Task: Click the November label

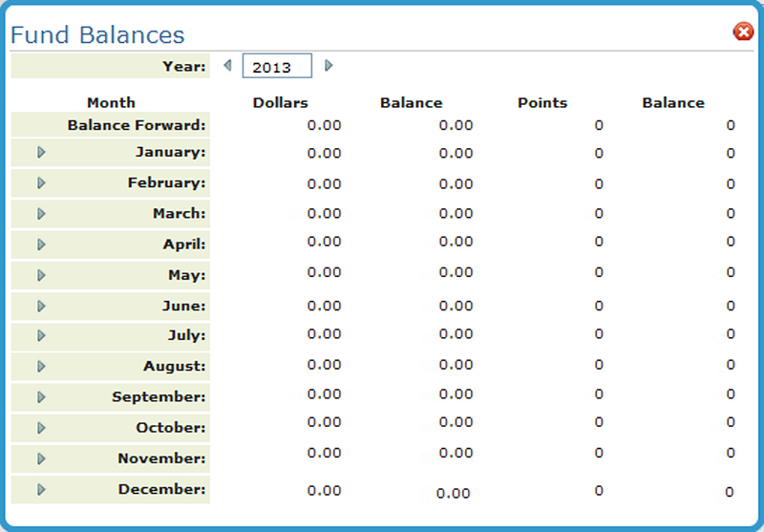Action: [x=161, y=458]
